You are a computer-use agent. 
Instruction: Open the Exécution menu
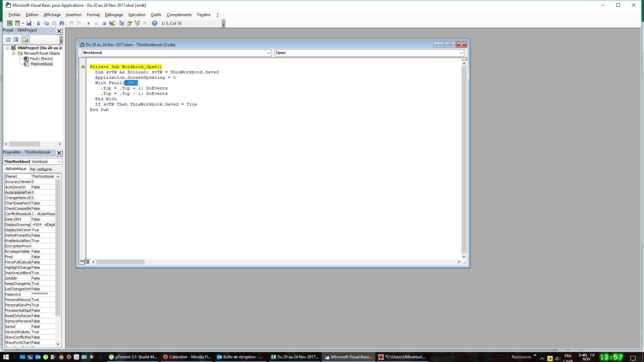(137, 15)
